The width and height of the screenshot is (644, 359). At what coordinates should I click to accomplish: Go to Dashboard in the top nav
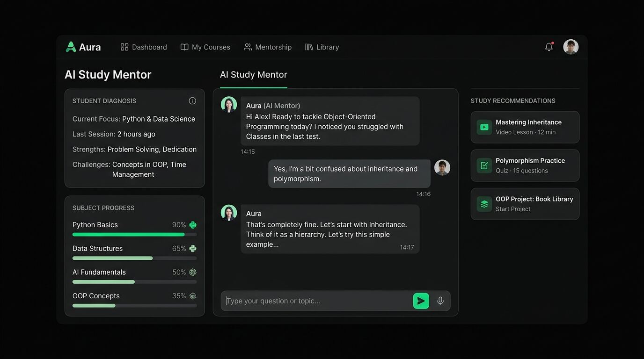(144, 47)
